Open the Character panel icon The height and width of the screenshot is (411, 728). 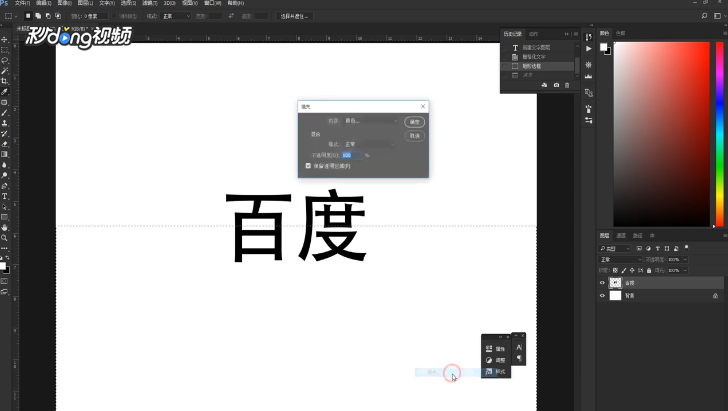[519, 347]
